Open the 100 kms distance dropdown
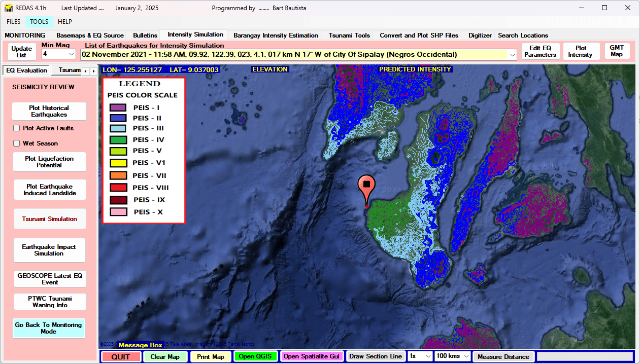The width and height of the screenshot is (640, 364). [x=465, y=356]
